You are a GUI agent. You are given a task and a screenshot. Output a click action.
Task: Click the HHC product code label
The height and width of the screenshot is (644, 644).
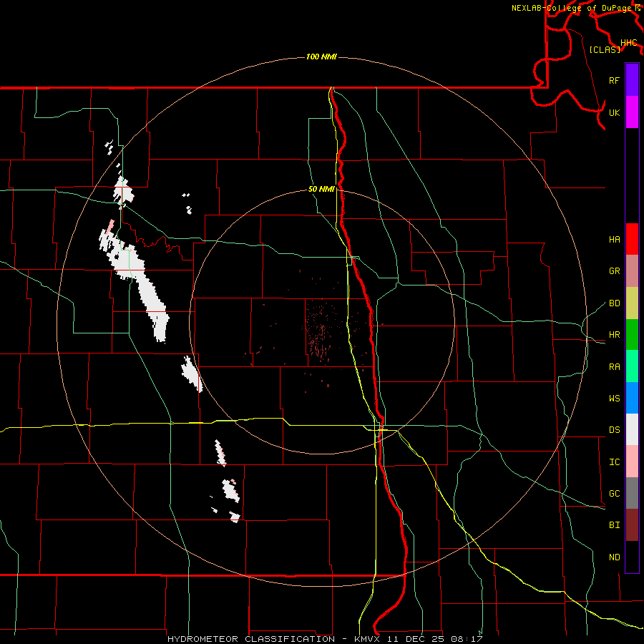[628, 43]
